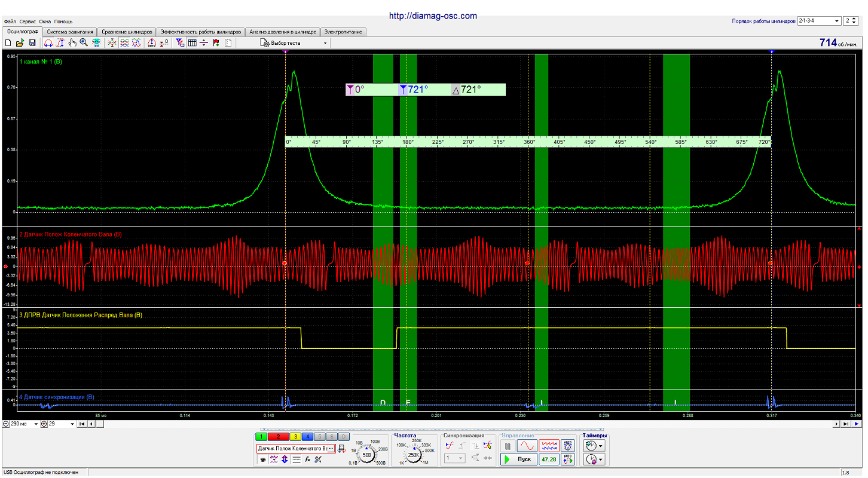
Task: Open the cylinder firing order dropdown 2-1-3-4
Action: point(819,21)
